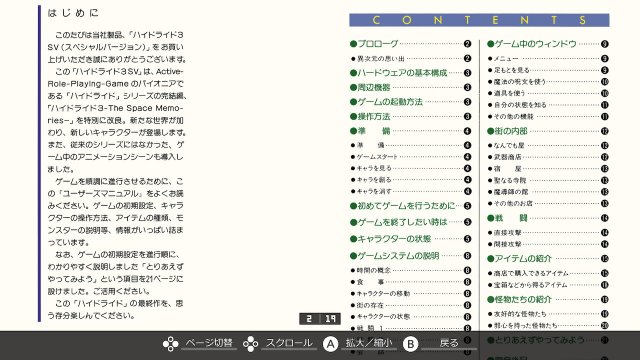Select the 宿屋 sub-entry

pos(548,169)
